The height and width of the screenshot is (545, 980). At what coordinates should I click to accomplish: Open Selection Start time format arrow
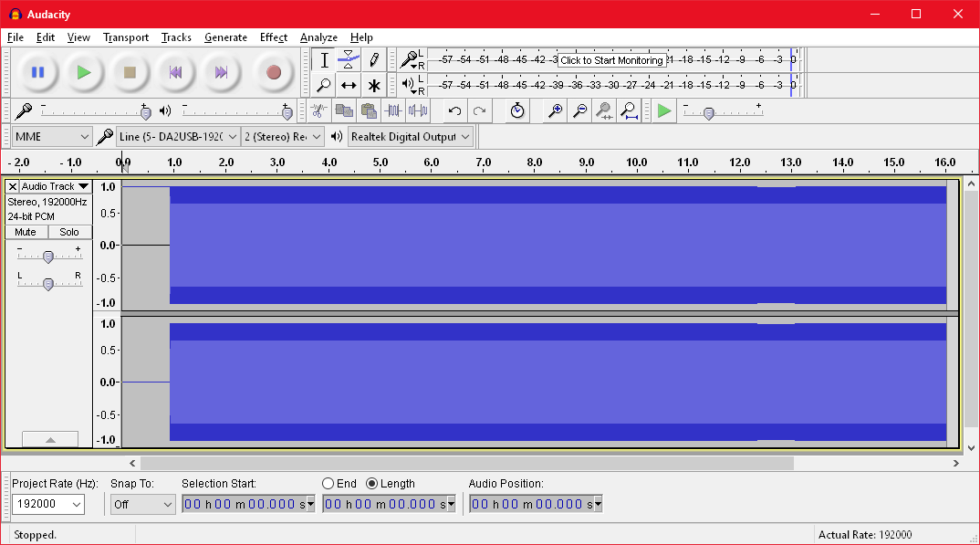(x=310, y=504)
